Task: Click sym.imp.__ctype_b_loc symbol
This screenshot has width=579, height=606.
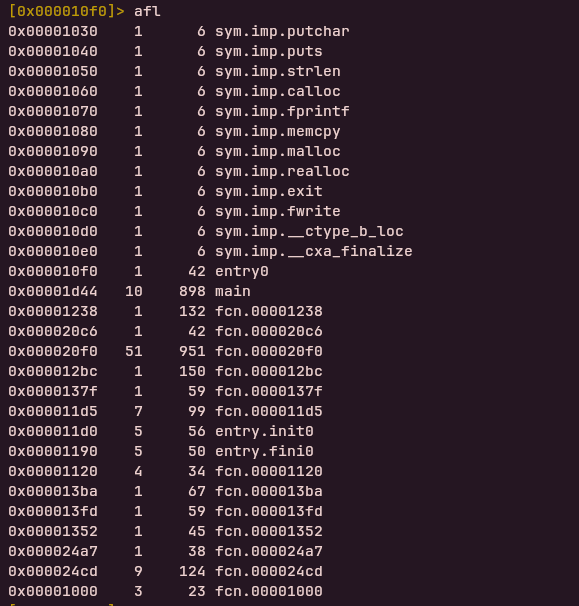Action: coord(309,232)
